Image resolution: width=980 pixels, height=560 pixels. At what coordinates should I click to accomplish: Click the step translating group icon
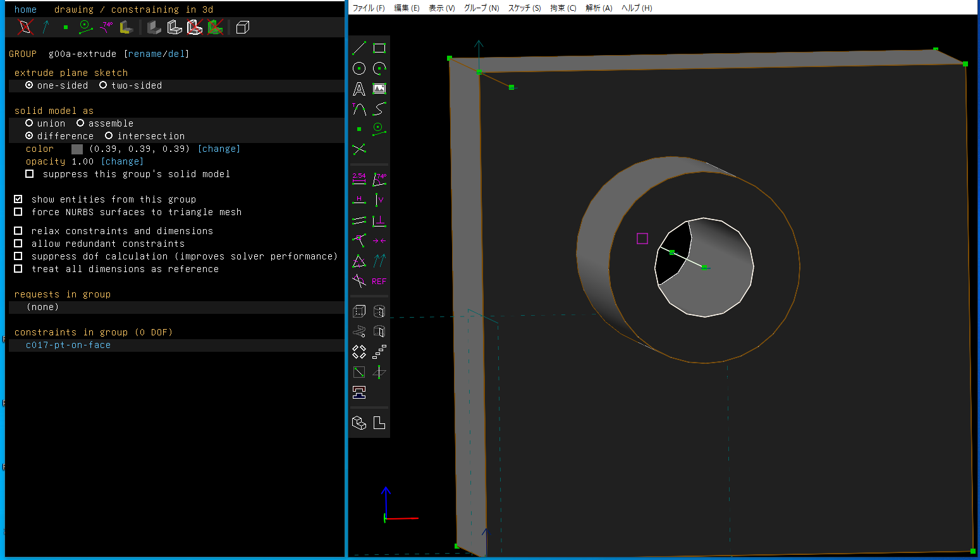click(x=379, y=352)
